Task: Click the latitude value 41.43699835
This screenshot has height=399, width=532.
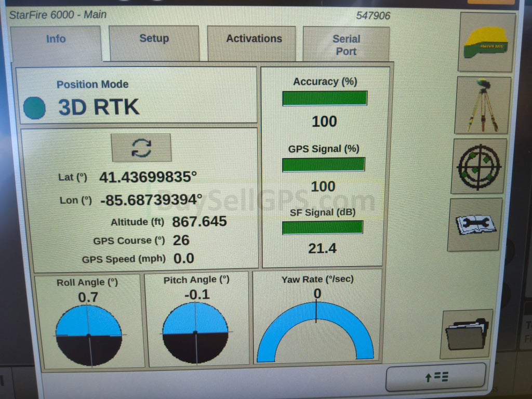Action: pyautogui.click(x=148, y=177)
